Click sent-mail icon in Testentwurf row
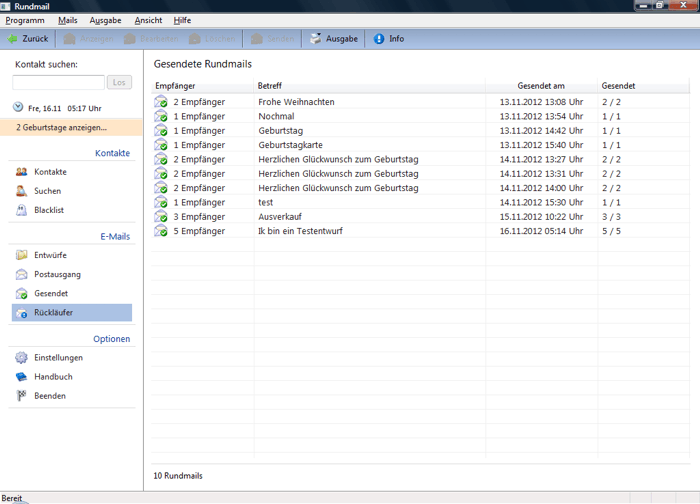700x504 pixels. tap(161, 231)
